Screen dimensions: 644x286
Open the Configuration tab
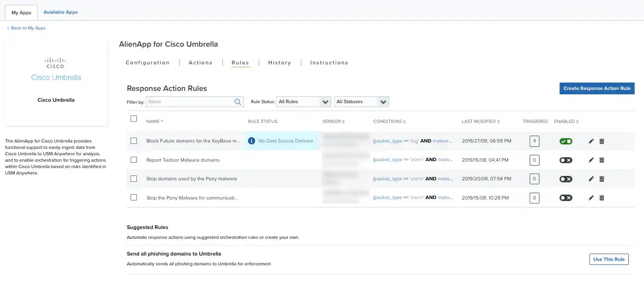coord(148,63)
